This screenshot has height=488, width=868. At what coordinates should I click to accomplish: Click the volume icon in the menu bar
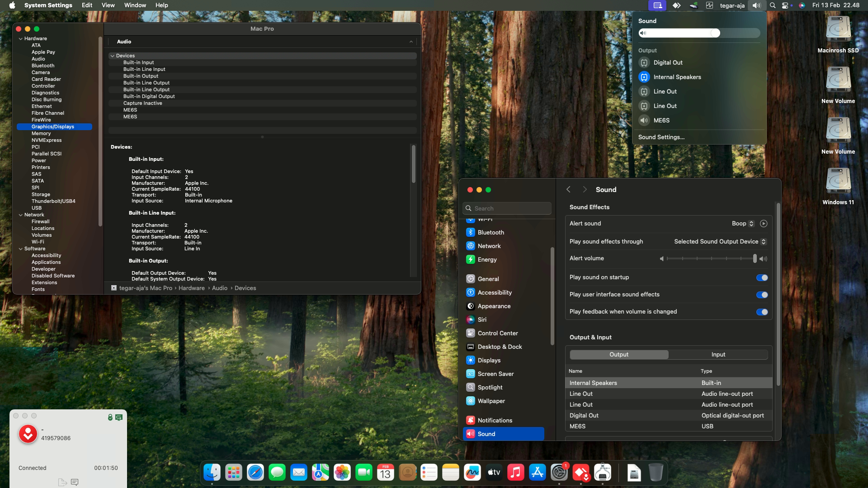[757, 5]
